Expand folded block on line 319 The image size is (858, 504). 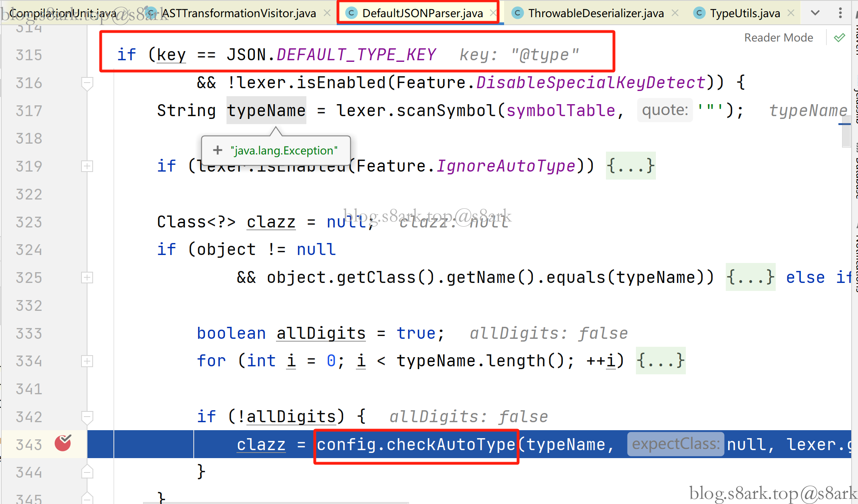coord(87,166)
